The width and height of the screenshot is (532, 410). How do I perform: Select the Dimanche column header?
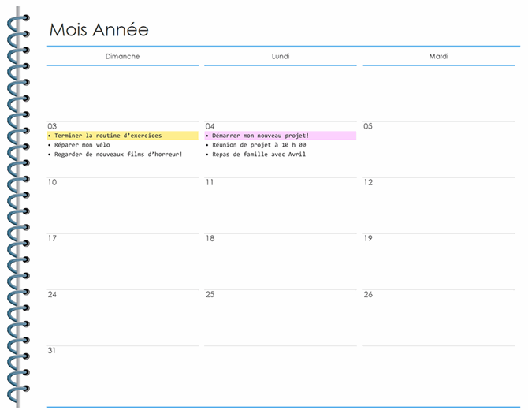(122, 56)
